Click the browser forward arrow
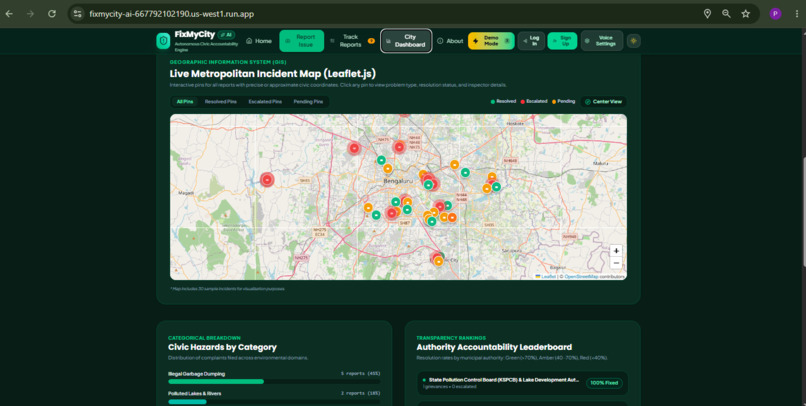This screenshot has width=806, height=406. (30, 14)
